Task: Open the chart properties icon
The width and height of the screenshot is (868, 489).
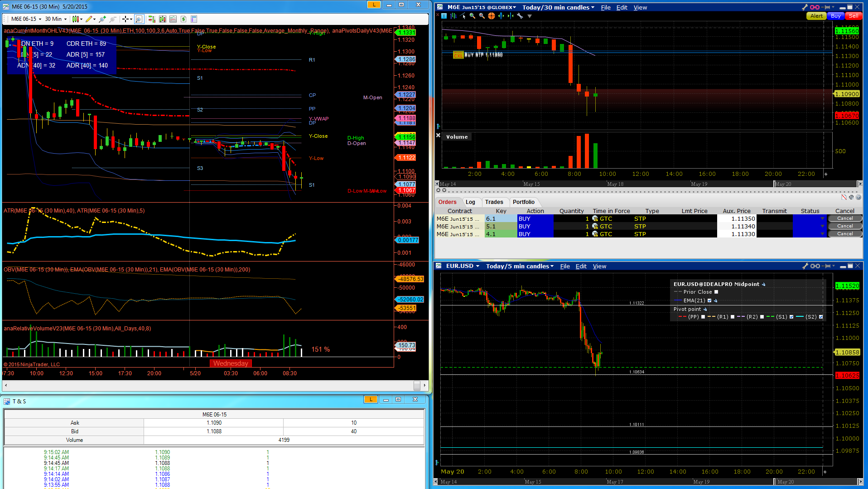Action: coord(194,19)
